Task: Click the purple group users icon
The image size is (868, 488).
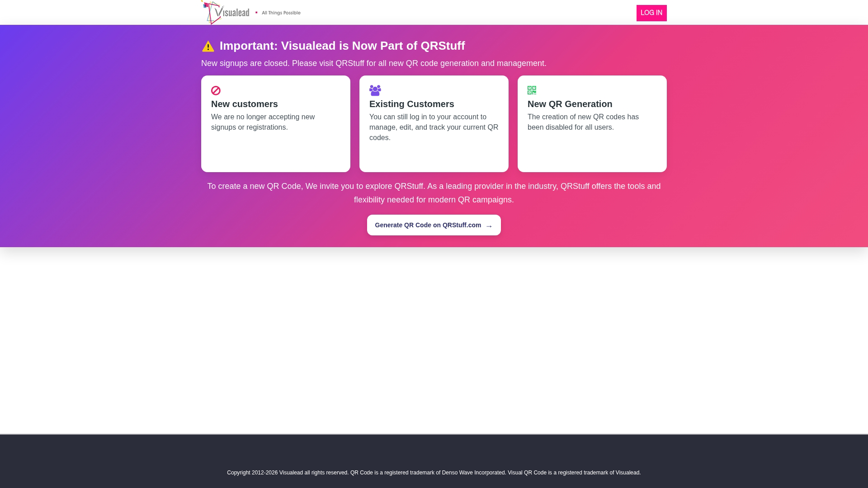Action: [375, 90]
